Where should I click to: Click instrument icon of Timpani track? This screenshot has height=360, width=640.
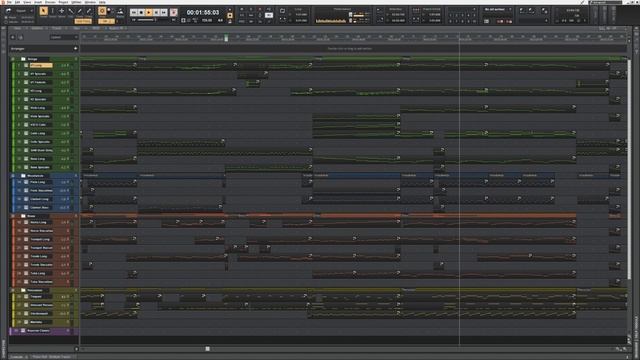[26, 297]
